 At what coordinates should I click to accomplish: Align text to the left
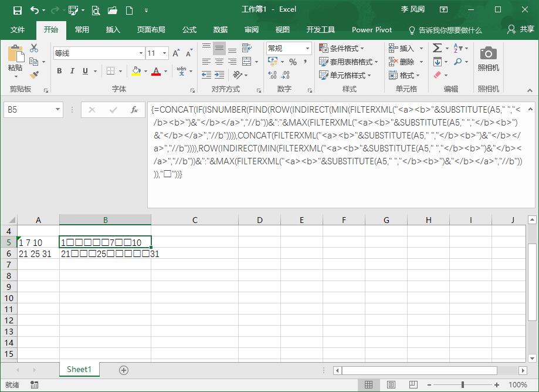pos(206,62)
